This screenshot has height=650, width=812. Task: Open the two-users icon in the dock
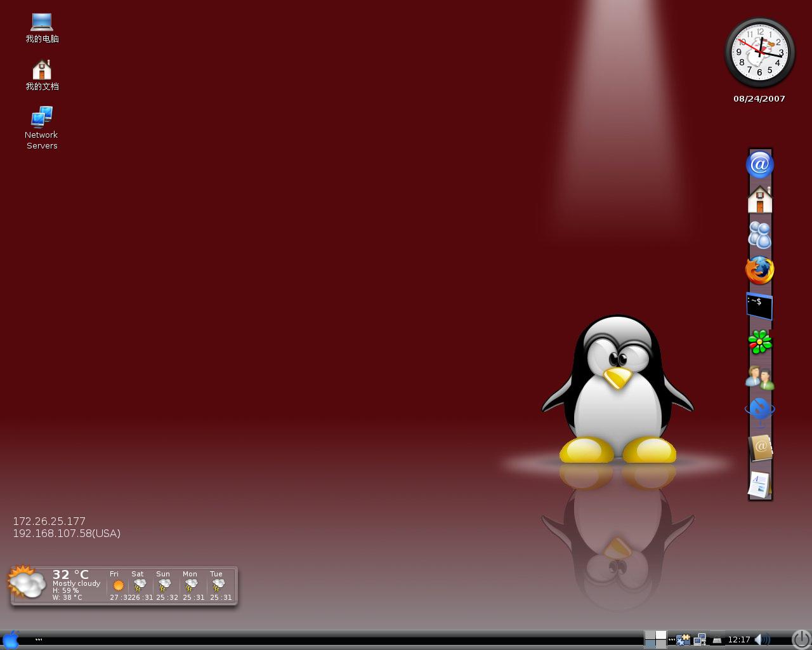coord(760,378)
